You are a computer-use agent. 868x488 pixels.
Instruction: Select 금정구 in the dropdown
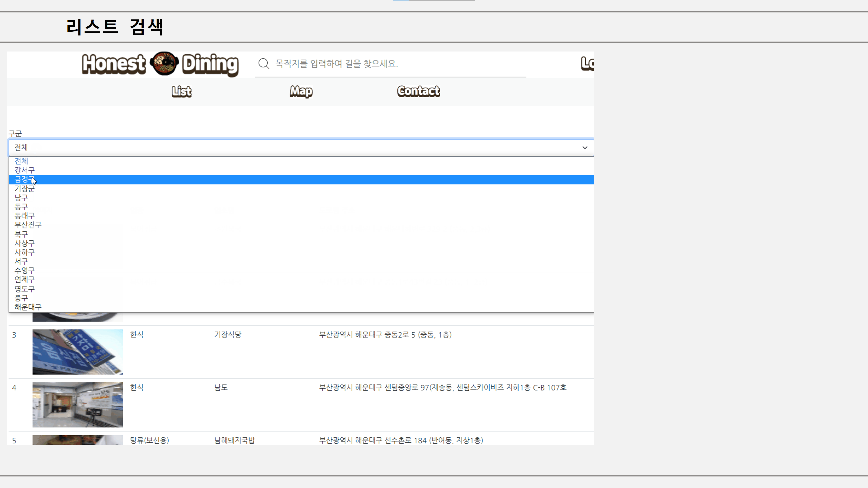tap(24, 180)
